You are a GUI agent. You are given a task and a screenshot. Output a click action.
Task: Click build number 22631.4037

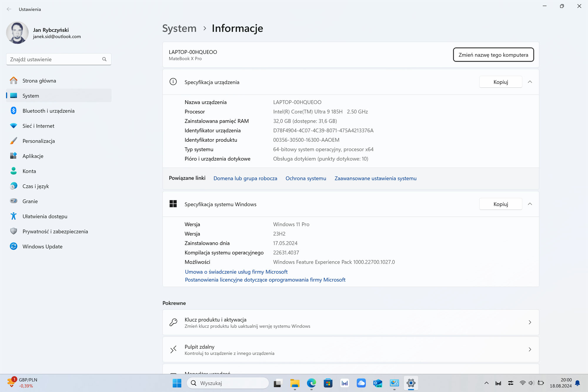(x=286, y=253)
